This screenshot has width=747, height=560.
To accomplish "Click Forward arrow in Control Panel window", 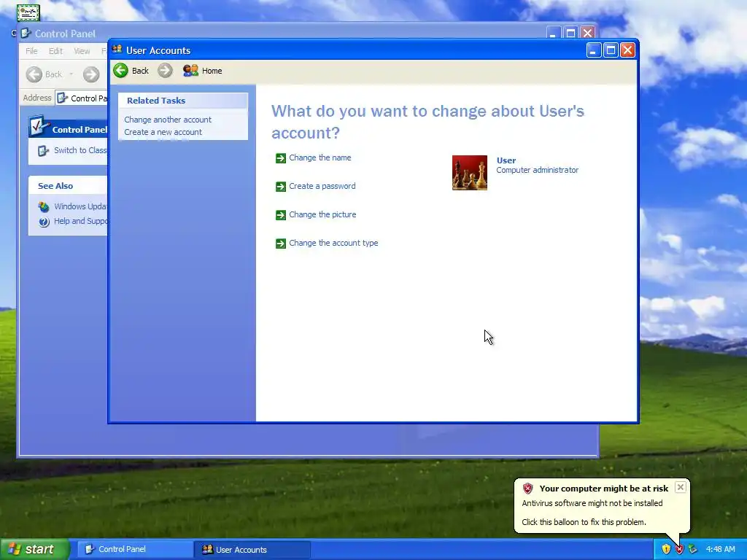I will pyautogui.click(x=91, y=74).
